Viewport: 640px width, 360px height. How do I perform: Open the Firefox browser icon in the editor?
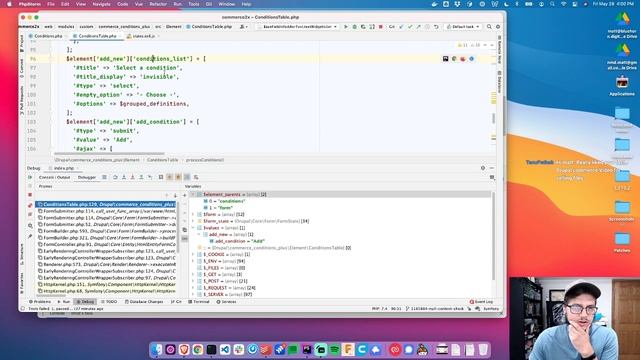pos(463,59)
